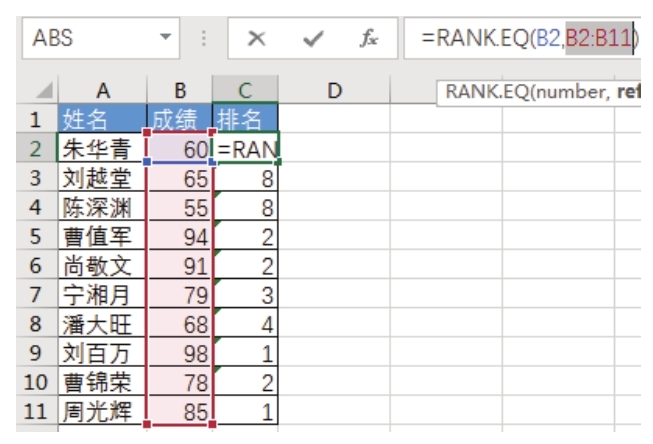Select row 11 header
The width and height of the screenshot is (653, 444).
coord(36,411)
